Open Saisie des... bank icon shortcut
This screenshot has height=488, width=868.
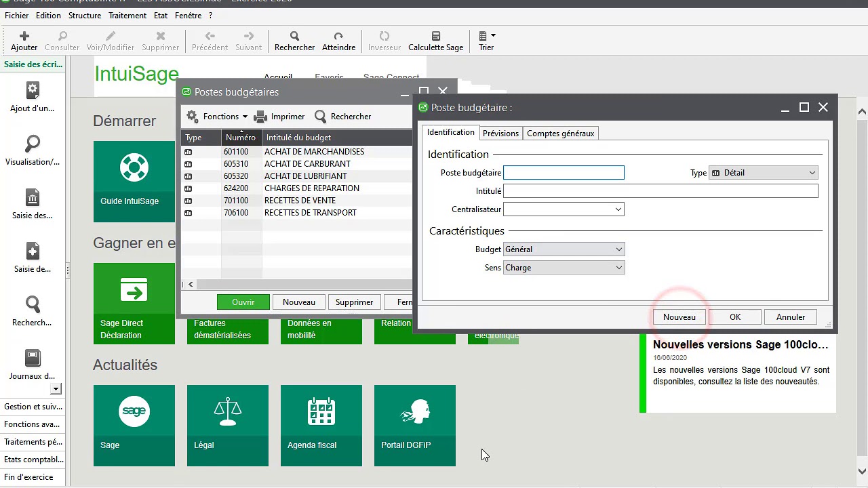click(33, 203)
